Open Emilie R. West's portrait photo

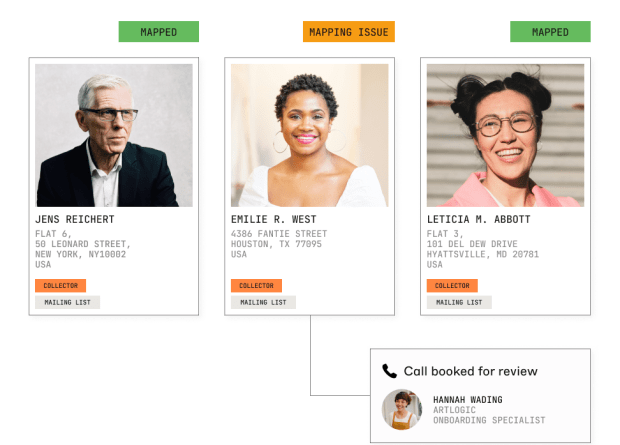tap(310, 135)
